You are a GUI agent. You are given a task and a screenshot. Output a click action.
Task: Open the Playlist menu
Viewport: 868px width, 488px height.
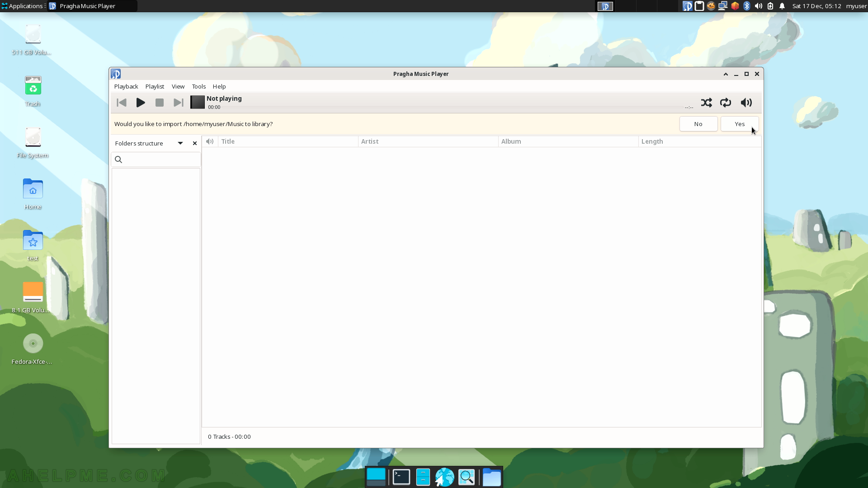point(155,86)
